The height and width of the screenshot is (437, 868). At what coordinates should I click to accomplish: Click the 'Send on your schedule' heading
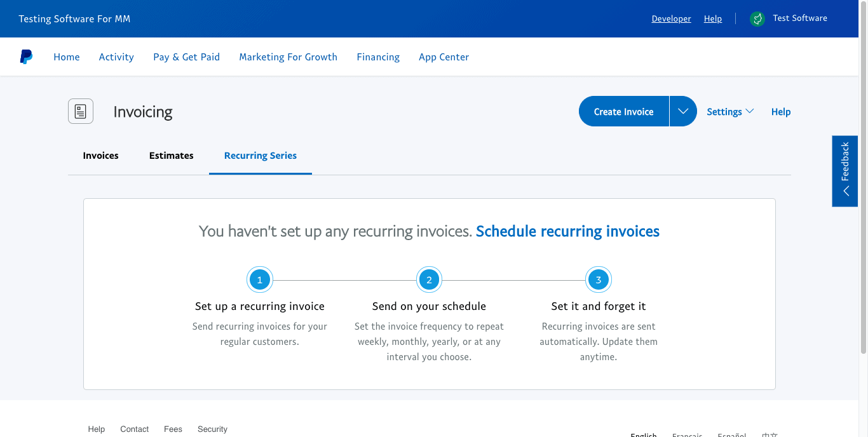[429, 306]
